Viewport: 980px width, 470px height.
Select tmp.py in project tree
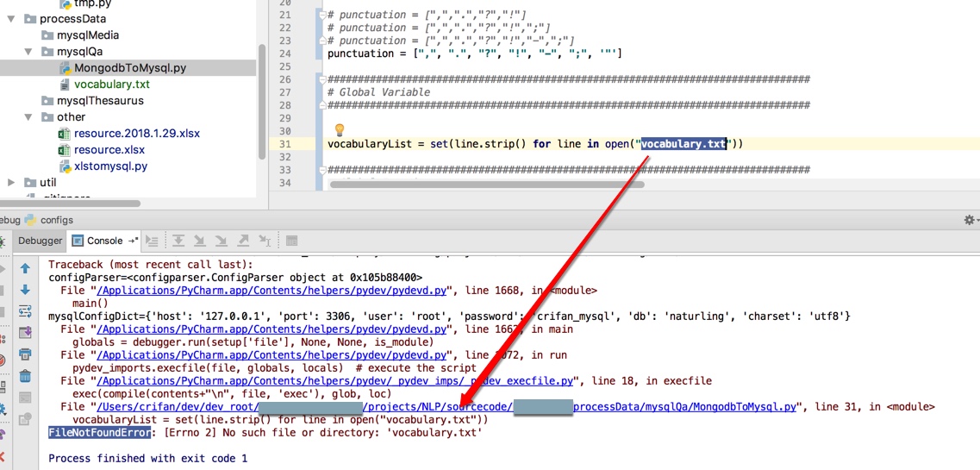tap(93, 3)
